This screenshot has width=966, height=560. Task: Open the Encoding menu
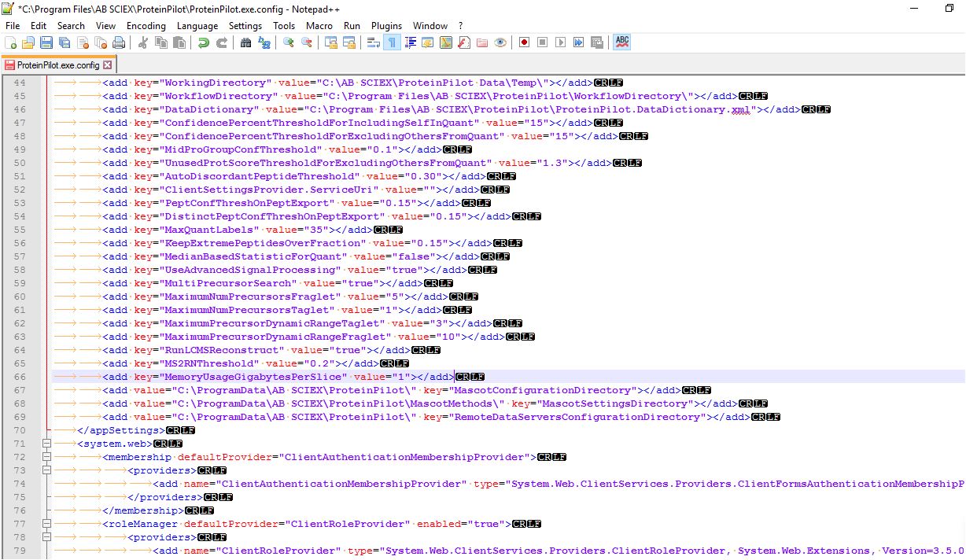pyautogui.click(x=146, y=26)
